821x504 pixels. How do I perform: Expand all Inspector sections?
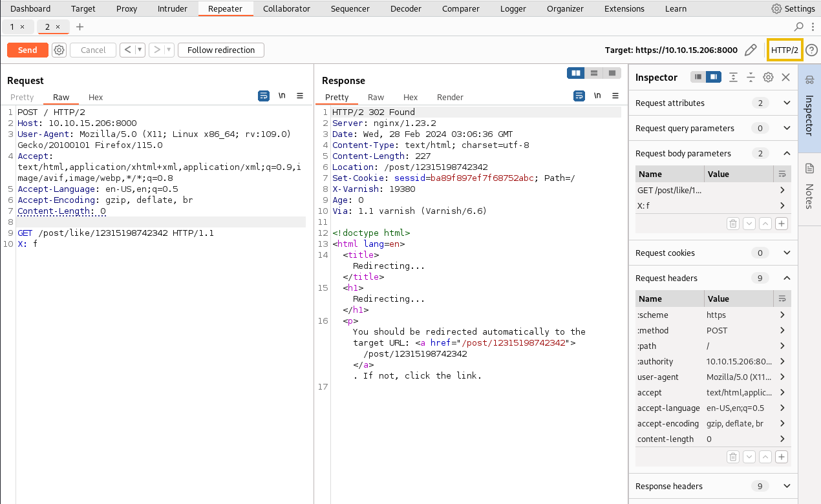[x=733, y=77]
